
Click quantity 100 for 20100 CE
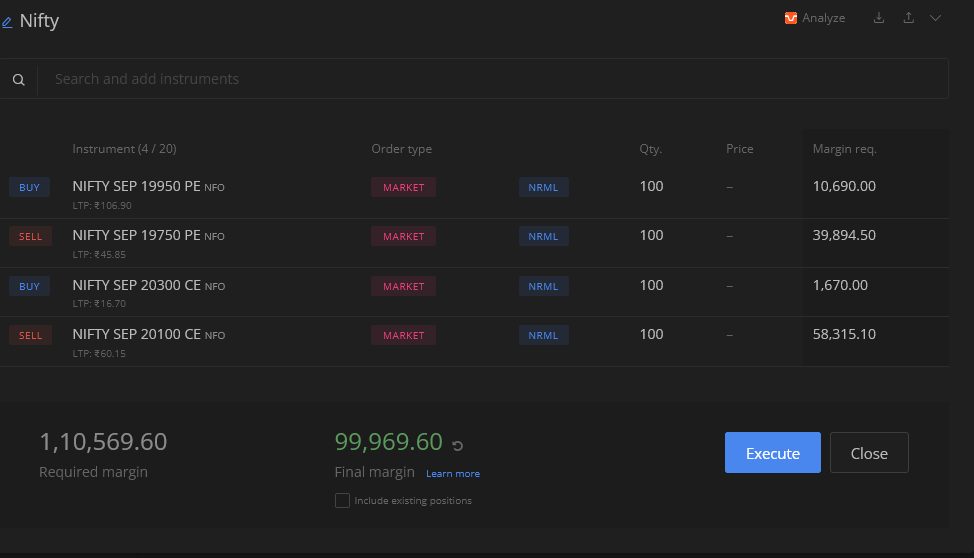point(651,334)
